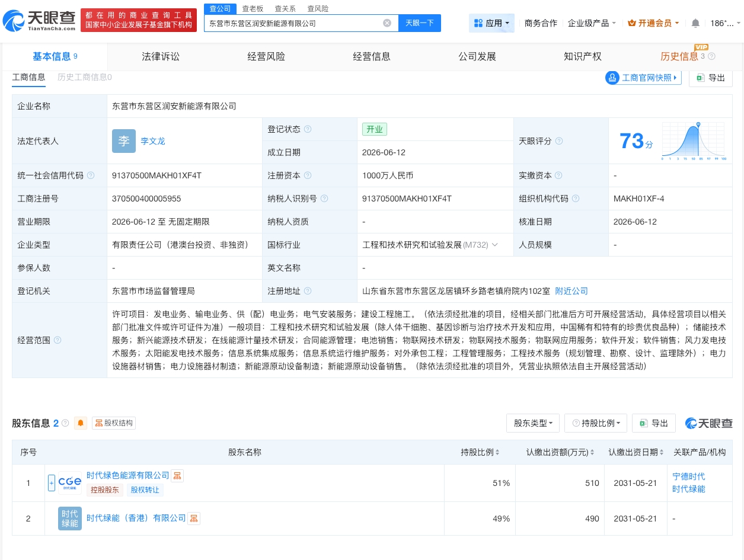
Task: Open 商务合作 link
Action: (541, 23)
